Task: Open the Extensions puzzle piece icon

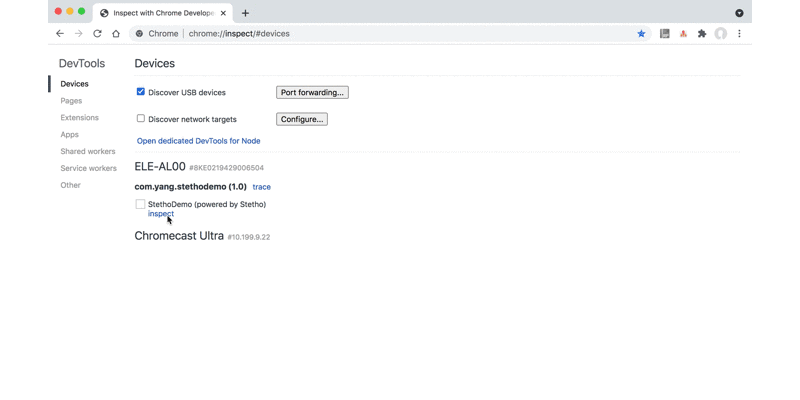Action: [x=702, y=34]
